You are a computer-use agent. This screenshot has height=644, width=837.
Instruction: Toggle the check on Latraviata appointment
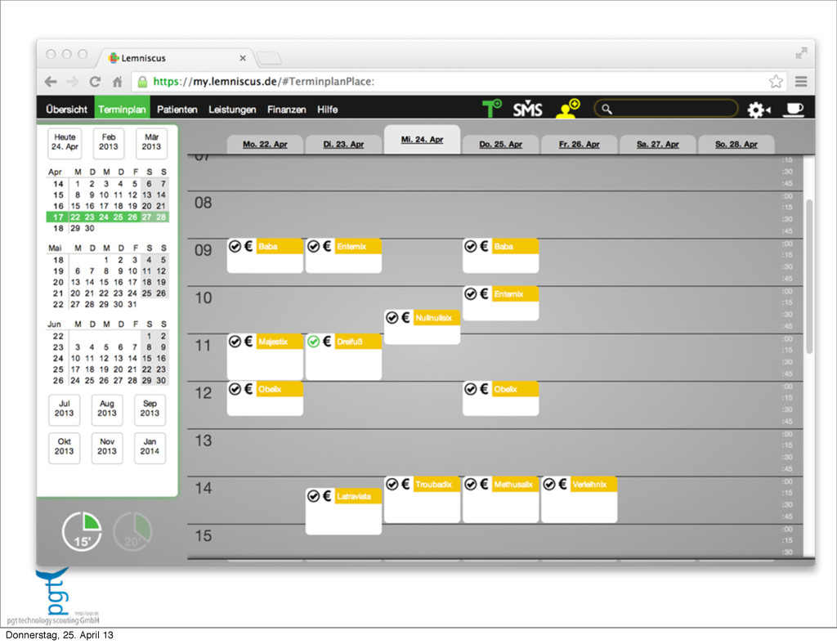313,496
